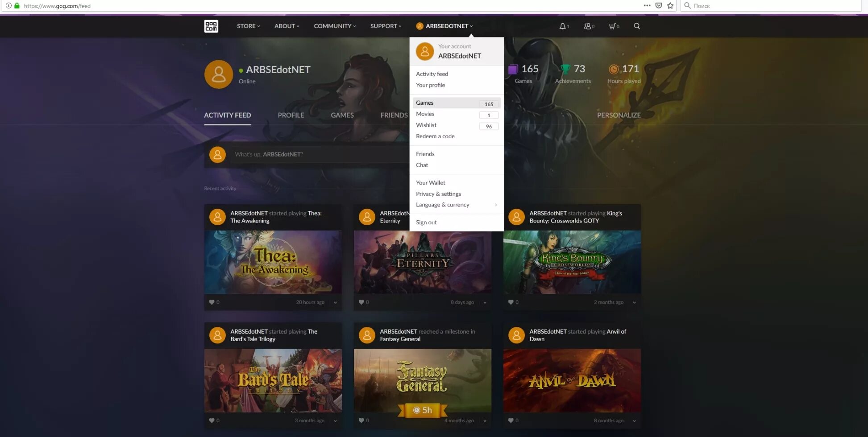
Task: Save page with the Pocket icon
Action: 659,6
